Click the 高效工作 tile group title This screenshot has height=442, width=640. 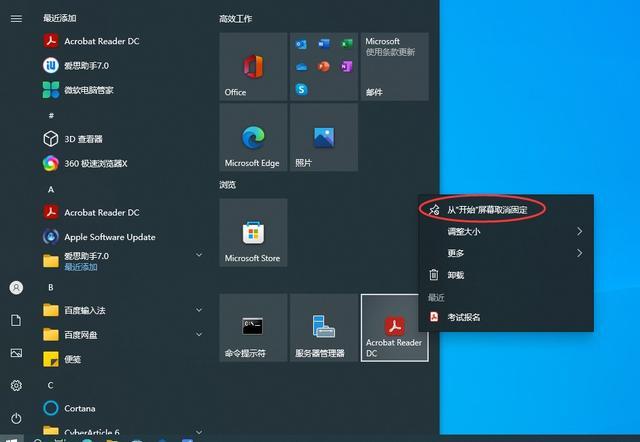tap(236, 19)
